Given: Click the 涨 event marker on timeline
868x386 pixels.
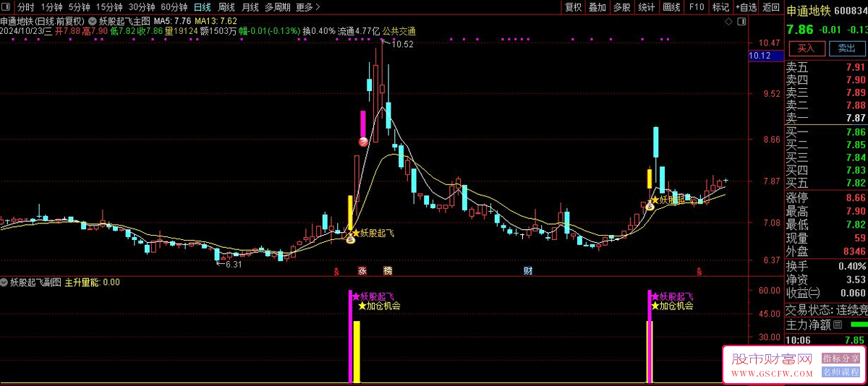Looking at the screenshot, I should (362, 271).
